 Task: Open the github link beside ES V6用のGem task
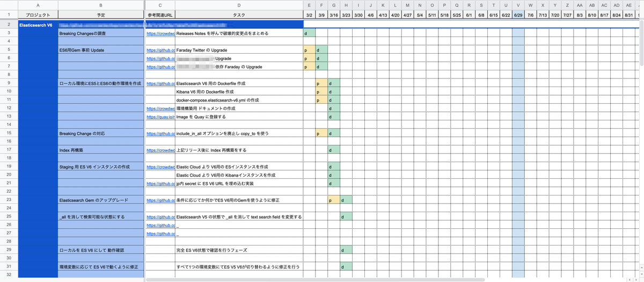click(160, 200)
